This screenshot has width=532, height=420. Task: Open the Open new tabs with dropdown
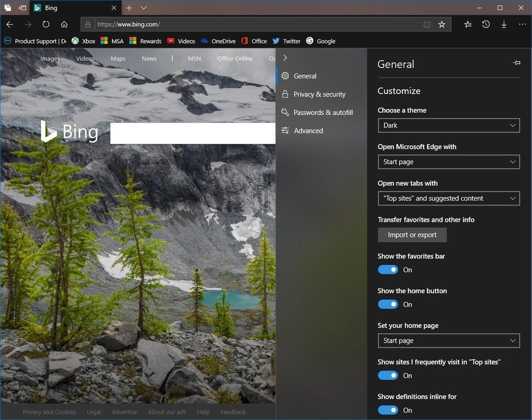coord(449,198)
